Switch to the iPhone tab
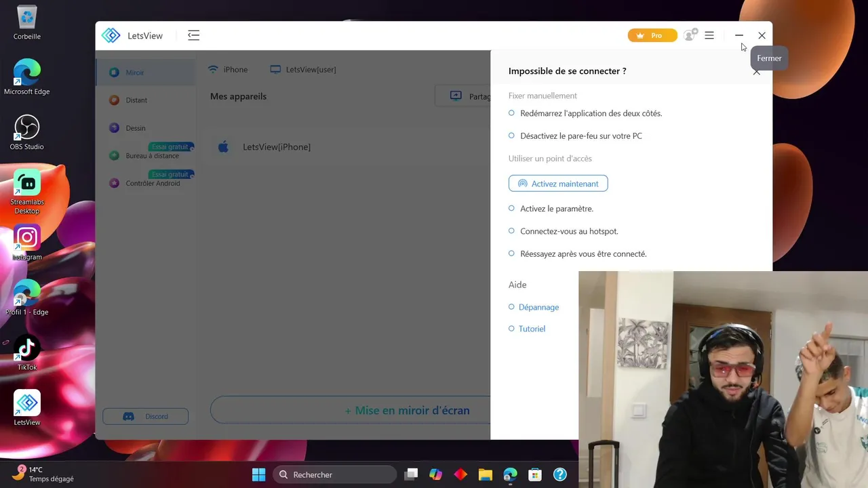The width and height of the screenshot is (868, 488). pos(228,69)
